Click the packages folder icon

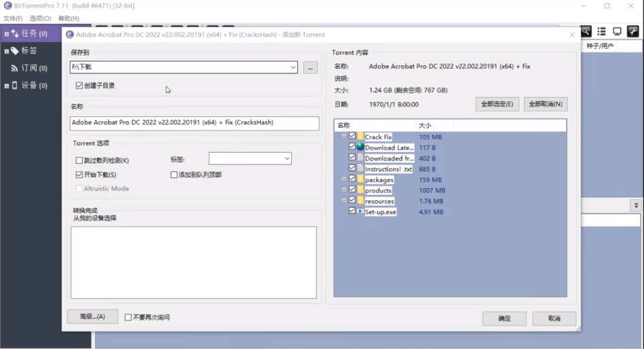click(x=360, y=179)
